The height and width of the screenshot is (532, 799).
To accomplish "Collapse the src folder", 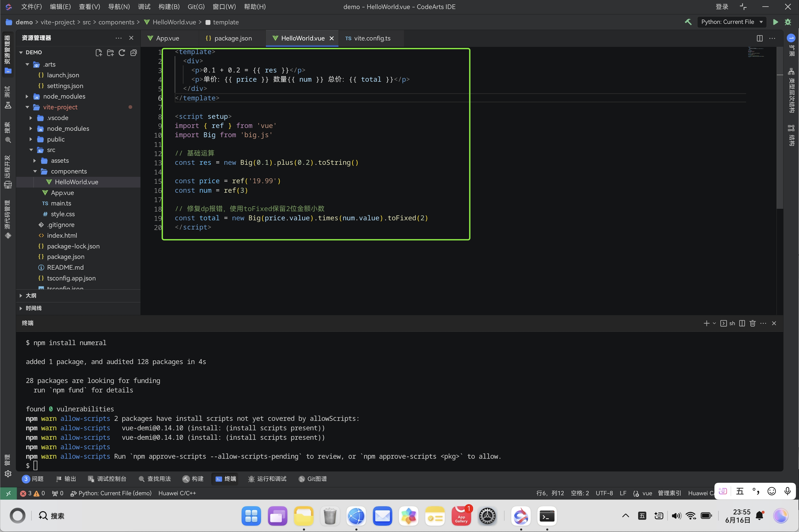I will (31, 150).
